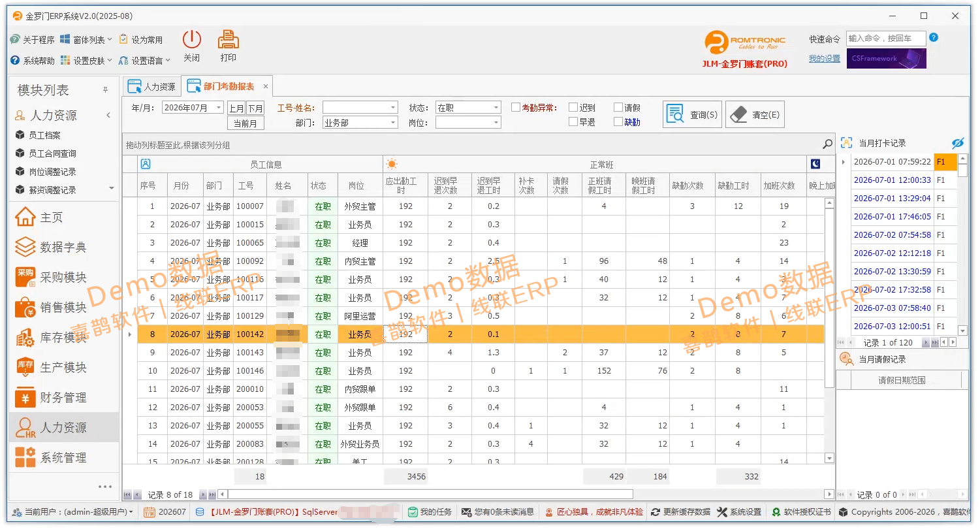Open 员工档案 in the module tree
The width and height of the screenshot is (980, 531).
[x=44, y=135]
